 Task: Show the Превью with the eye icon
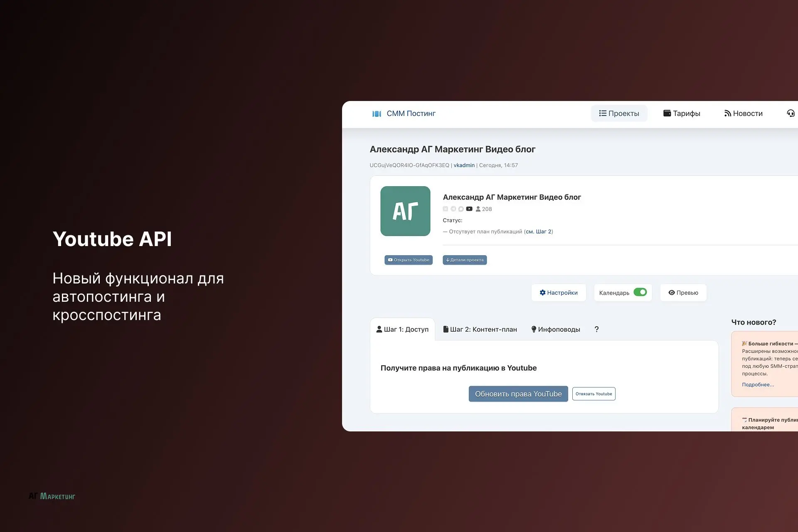tap(683, 293)
